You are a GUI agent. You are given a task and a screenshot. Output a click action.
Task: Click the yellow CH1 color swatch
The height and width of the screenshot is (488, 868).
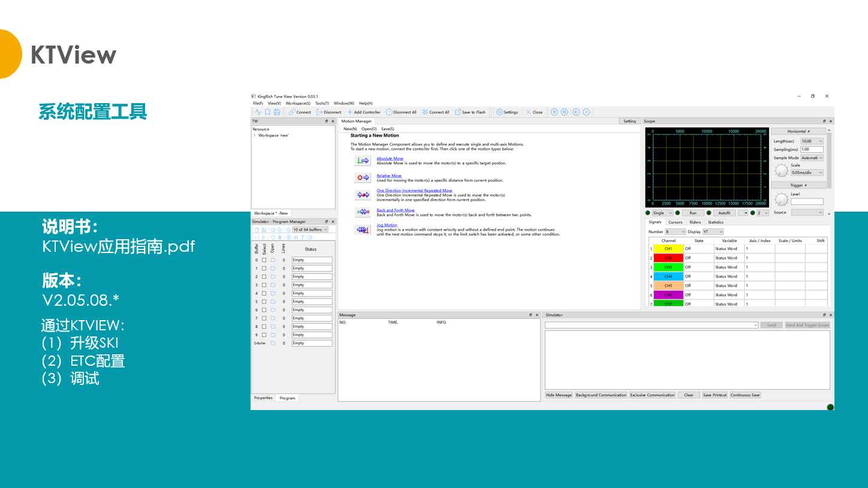pyautogui.click(x=668, y=249)
